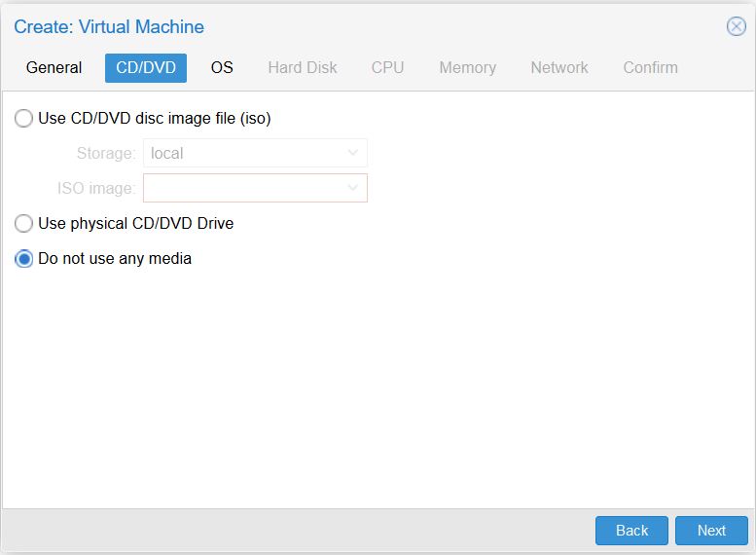
Task: Click the ISO image: field label
Action: pyautogui.click(x=96, y=188)
